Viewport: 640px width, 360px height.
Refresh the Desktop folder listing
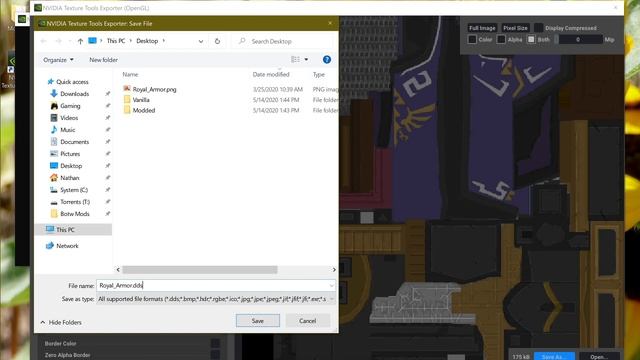pyautogui.click(x=217, y=41)
